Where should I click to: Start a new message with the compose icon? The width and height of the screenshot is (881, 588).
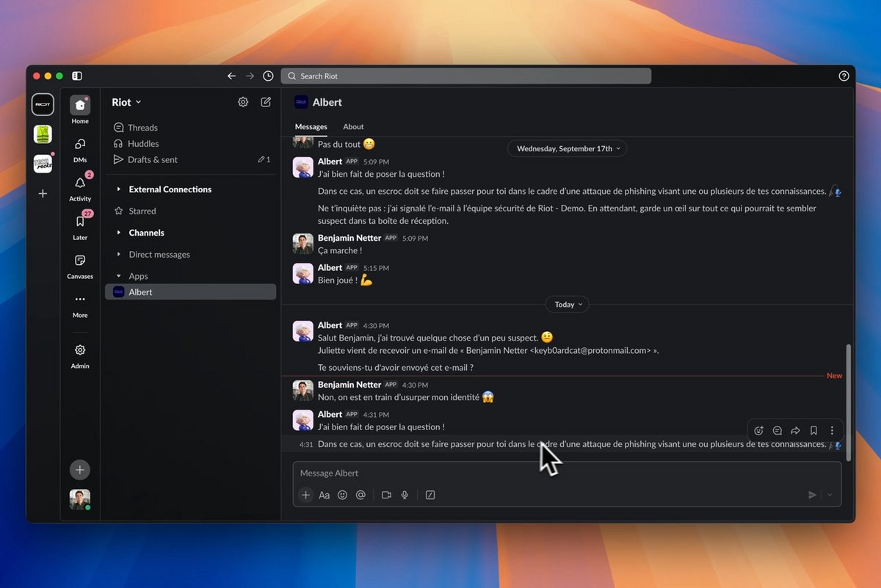tap(266, 101)
